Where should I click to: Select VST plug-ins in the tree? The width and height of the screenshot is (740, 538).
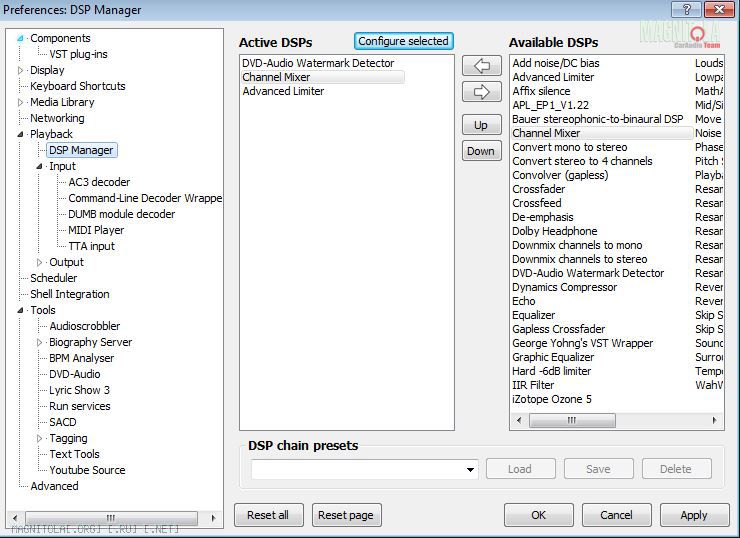[78, 54]
